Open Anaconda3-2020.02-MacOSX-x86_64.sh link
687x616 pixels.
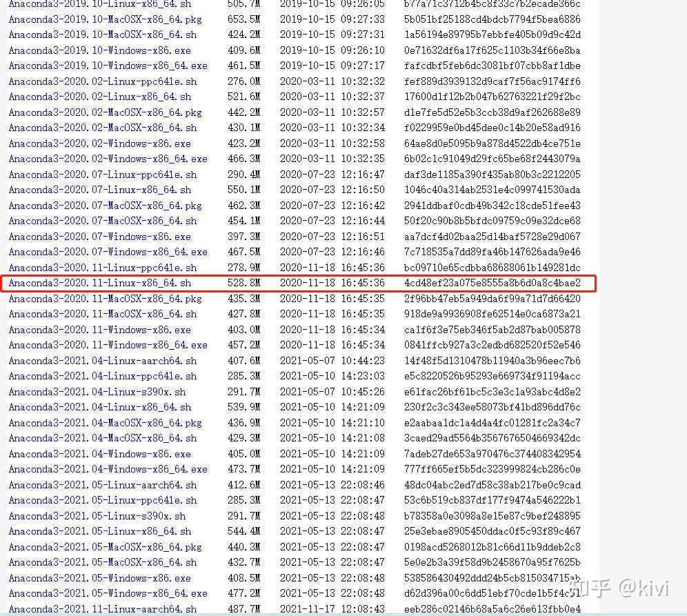(x=103, y=128)
